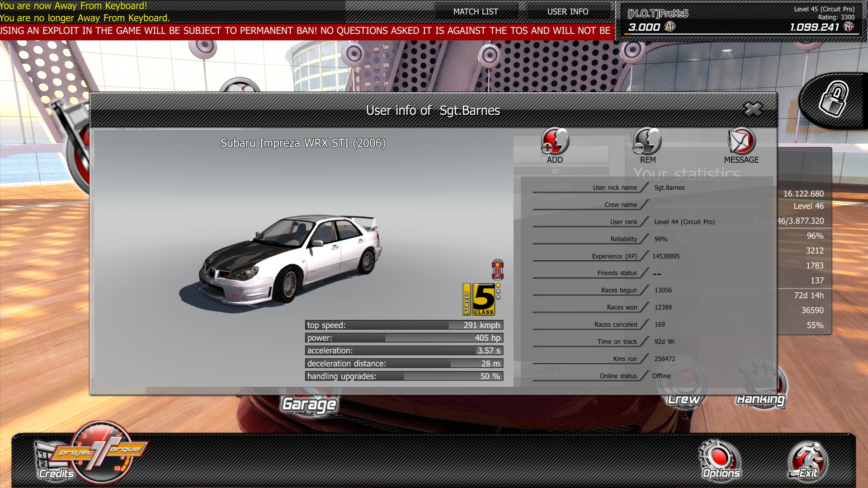Click Races begun value 13056
The width and height of the screenshot is (868, 488).
click(663, 290)
